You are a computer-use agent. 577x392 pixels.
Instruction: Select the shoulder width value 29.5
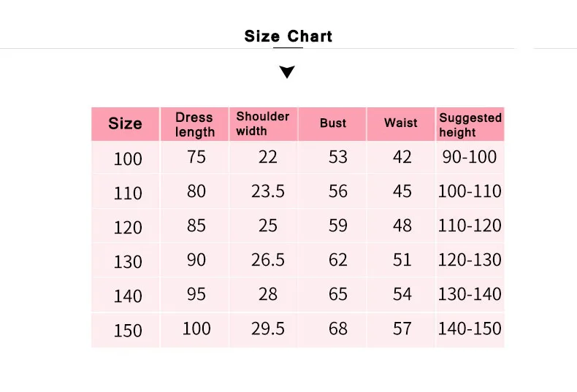pyautogui.click(x=268, y=328)
